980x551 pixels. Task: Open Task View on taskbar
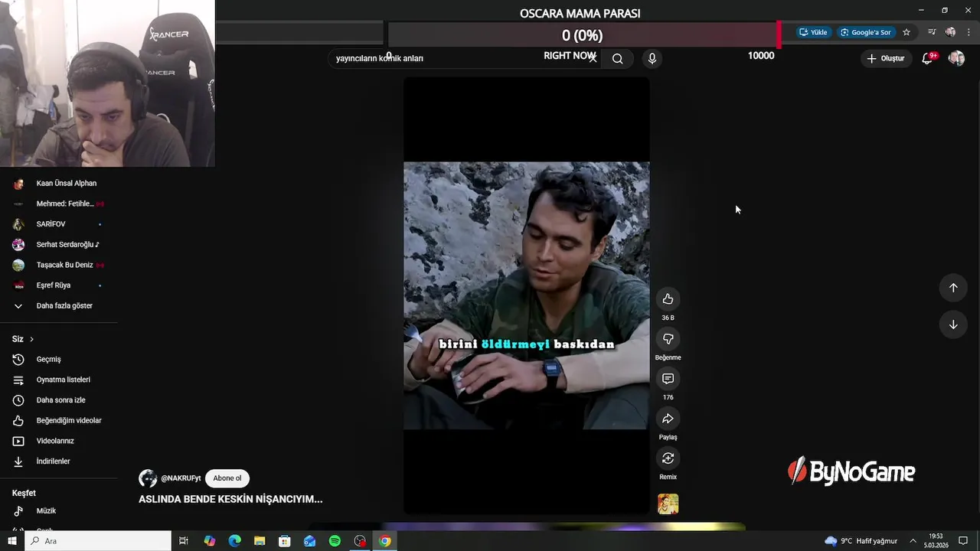184,541
